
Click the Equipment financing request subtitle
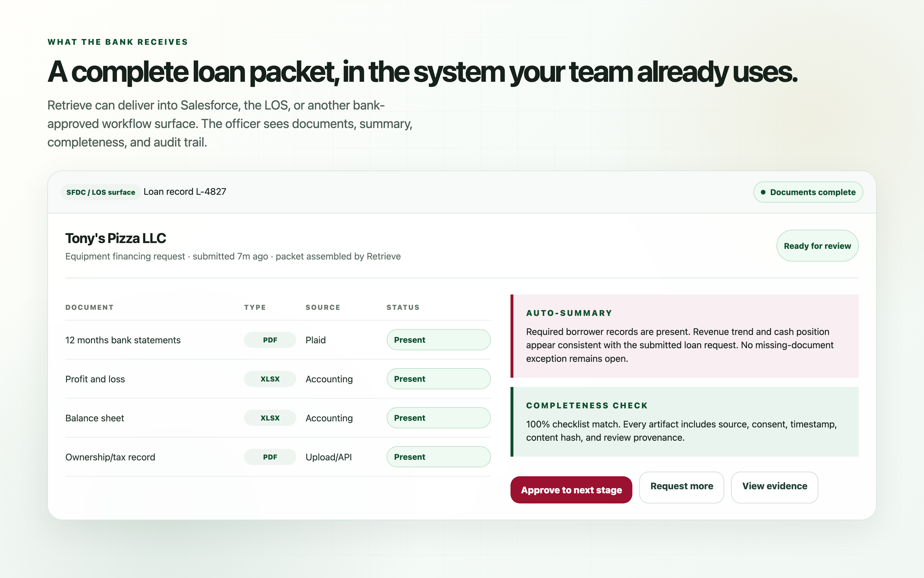click(233, 257)
